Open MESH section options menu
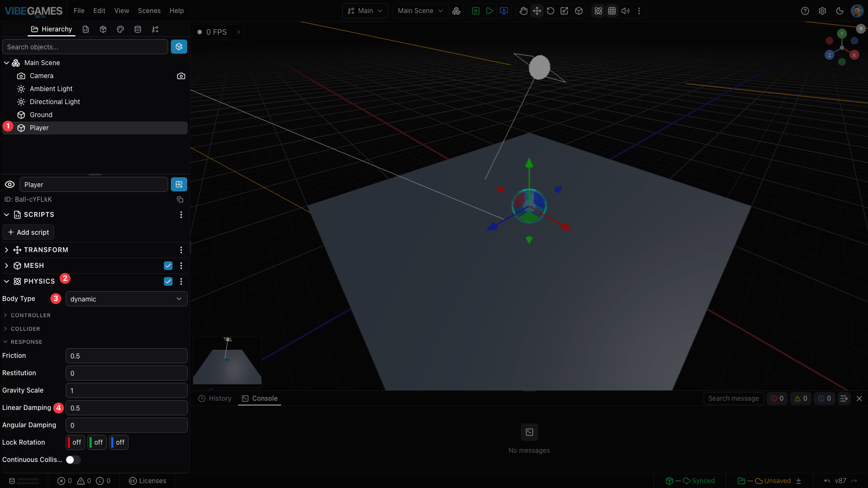Screen dimensions: 868x488 point(181,266)
